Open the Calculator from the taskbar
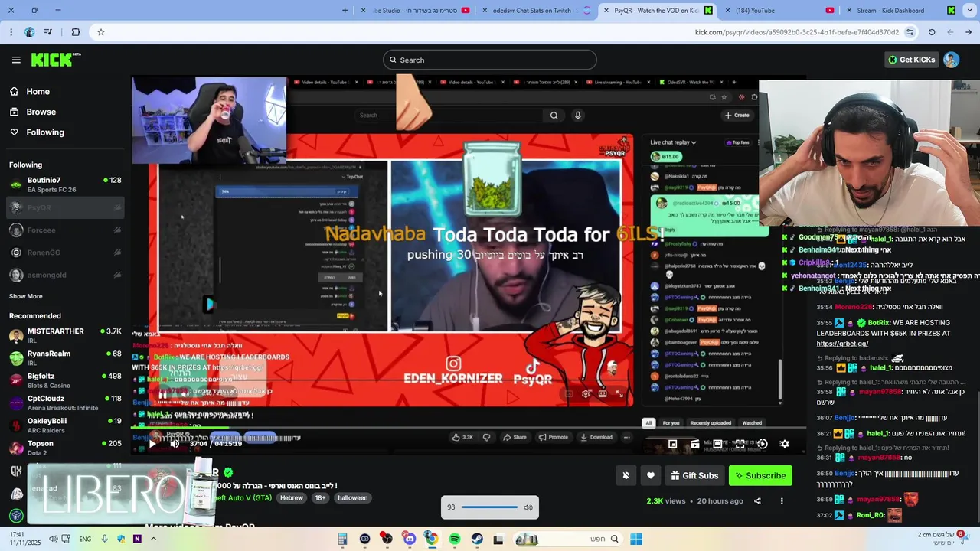 (342, 539)
